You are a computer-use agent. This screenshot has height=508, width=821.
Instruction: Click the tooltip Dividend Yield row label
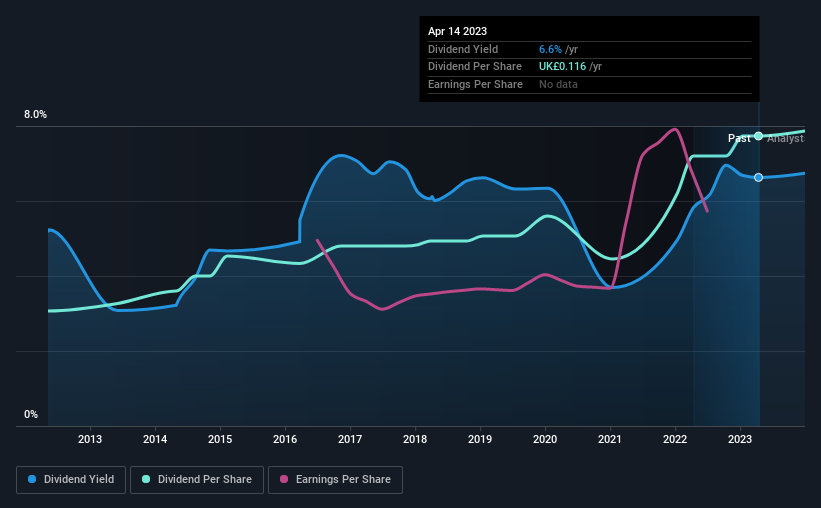[463, 49]
